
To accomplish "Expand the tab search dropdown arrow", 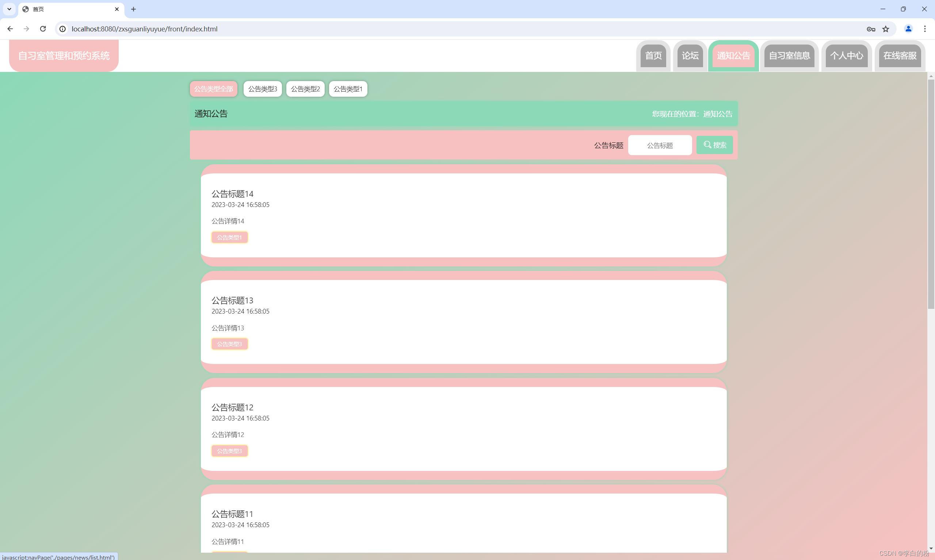I will click(x=9, y=9).
